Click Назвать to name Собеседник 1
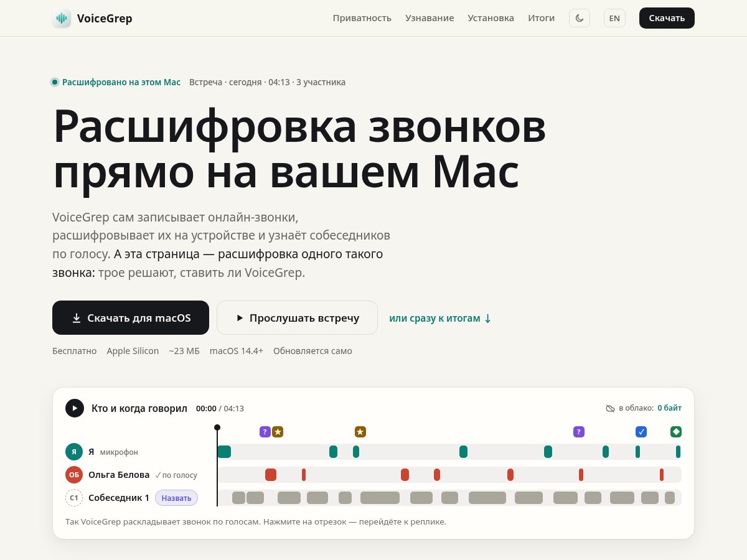Viewport: 747px width, 560px height. (176, 498)
